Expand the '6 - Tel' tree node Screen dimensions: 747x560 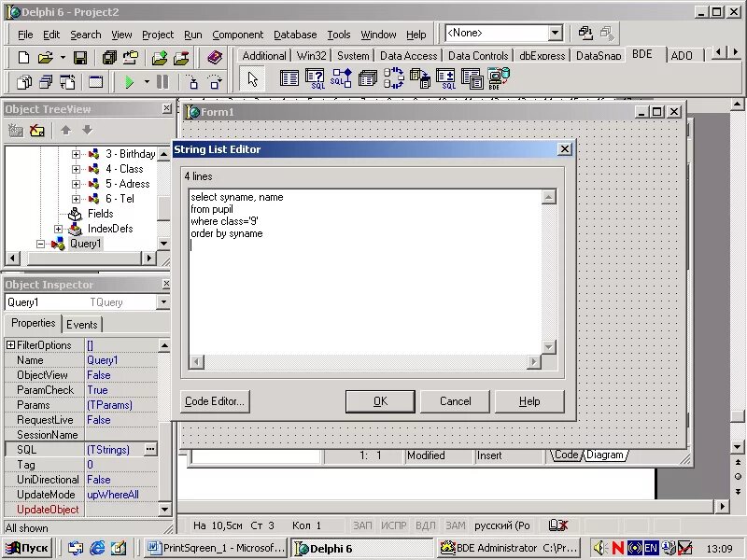76,199
